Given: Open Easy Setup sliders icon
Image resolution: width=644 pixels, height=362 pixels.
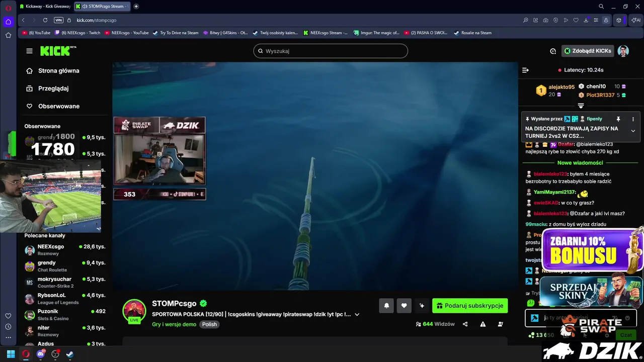Looking at the screenshot, I should 596,20.
